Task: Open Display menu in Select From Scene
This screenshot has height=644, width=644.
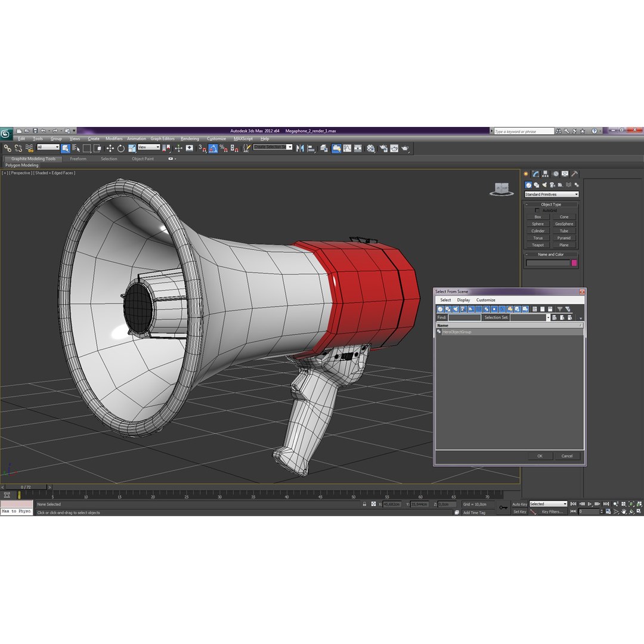Action: tap(463, 300)
